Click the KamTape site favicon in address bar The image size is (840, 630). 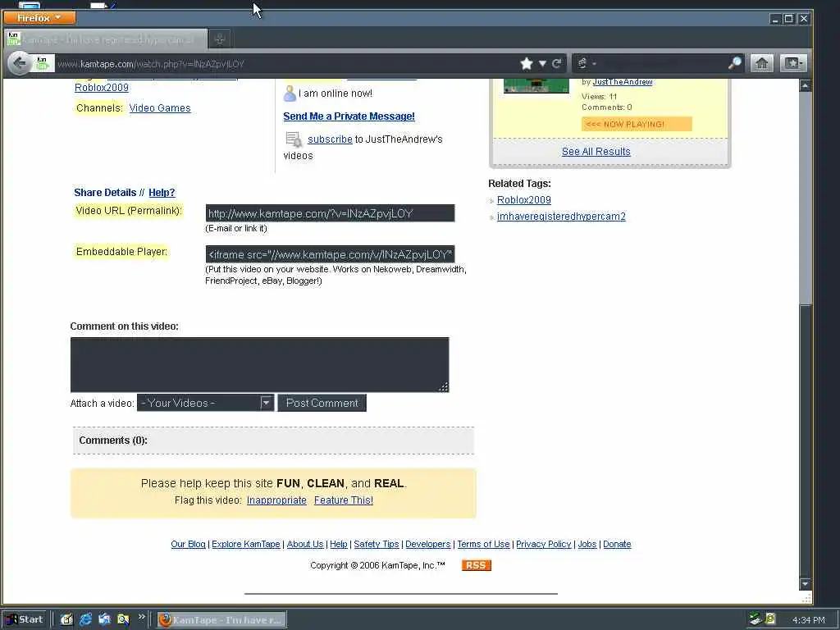click(43, 64)
